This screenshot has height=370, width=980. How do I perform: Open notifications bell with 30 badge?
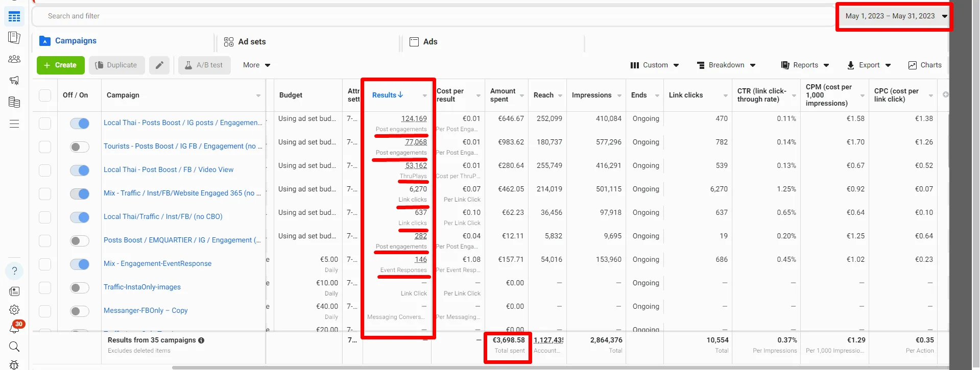(x=15, y=327)
